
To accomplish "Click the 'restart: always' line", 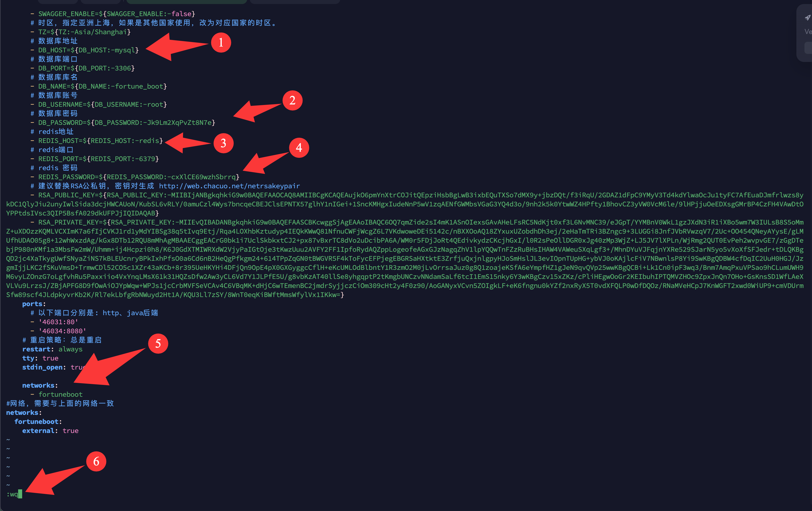I will [x=52, y=349].
